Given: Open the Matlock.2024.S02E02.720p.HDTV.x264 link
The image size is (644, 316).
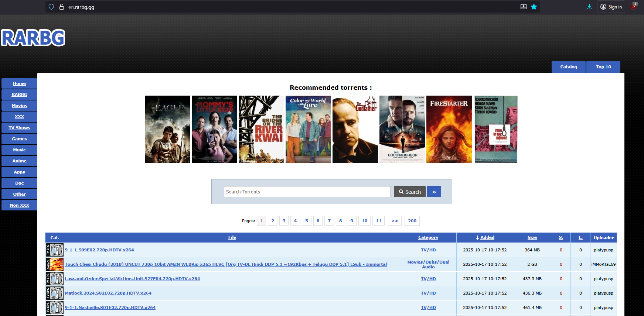Looking at the screenshot, I should 108,293.
